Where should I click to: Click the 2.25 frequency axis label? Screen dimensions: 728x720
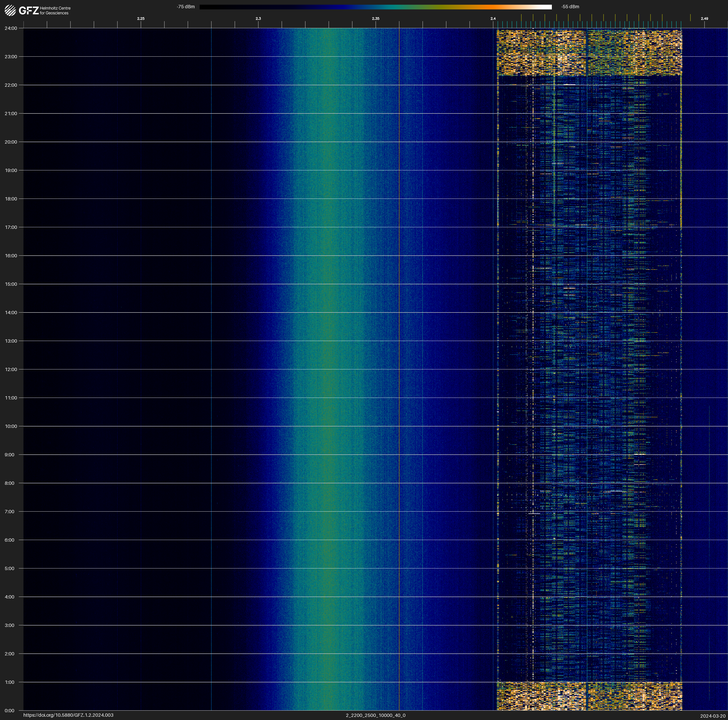140,19
